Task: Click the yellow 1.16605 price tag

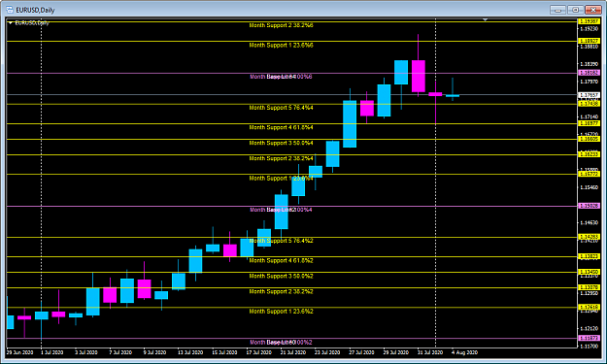Action: click(x=589, y=139)
